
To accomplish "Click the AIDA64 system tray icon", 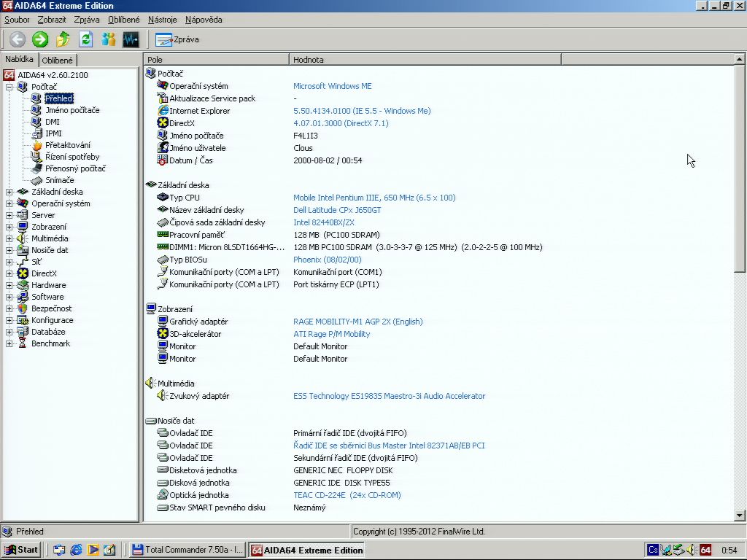I will [706, 550].
